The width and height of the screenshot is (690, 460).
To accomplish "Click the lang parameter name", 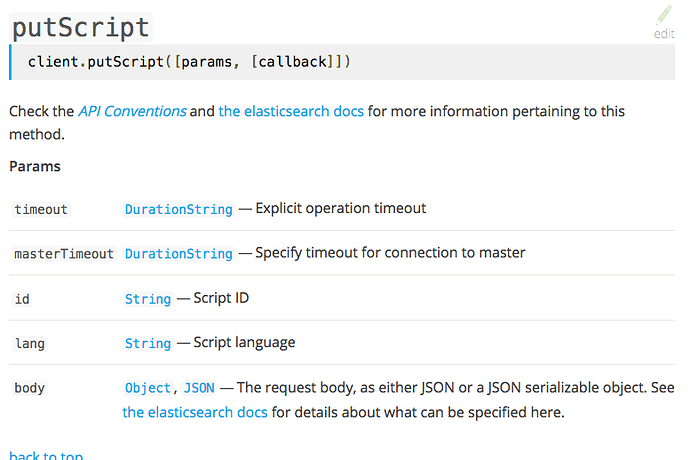I will [x=30, y=343].
